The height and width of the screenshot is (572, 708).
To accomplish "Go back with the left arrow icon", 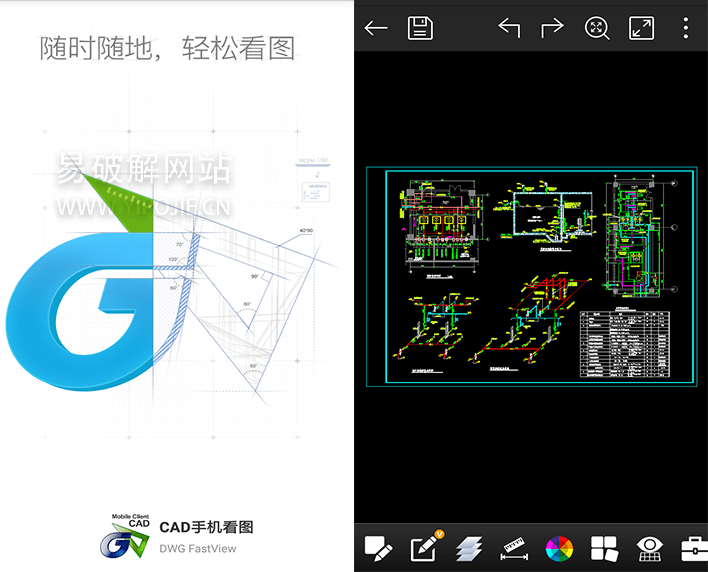I will pyautogui.click(x=376, y=28).
